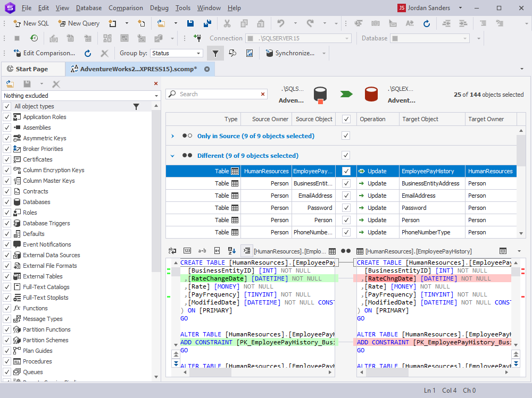Uncheck the Application Roles checkbox
The height and width of the screenshot is (398, 532).
pos(7,117)
